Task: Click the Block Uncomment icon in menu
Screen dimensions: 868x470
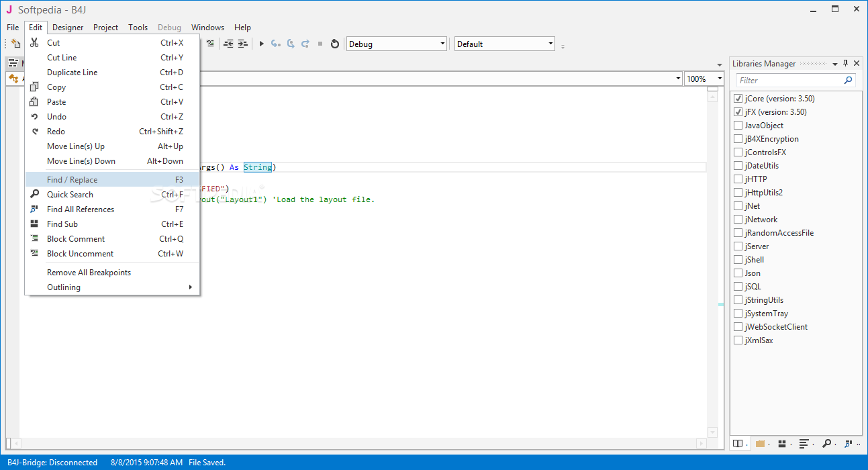Action: tap(34, 254)
